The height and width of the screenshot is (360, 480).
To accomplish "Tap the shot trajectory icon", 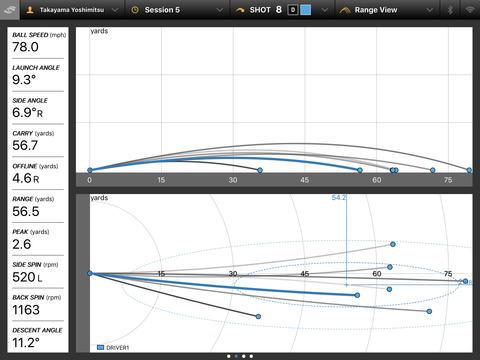I will pyautogui.click(x=240, y=10).
